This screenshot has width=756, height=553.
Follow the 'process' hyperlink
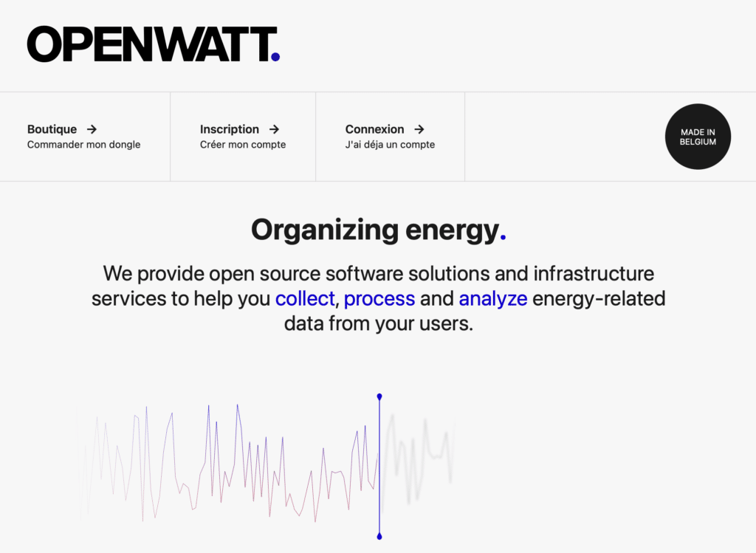[379, 299]
